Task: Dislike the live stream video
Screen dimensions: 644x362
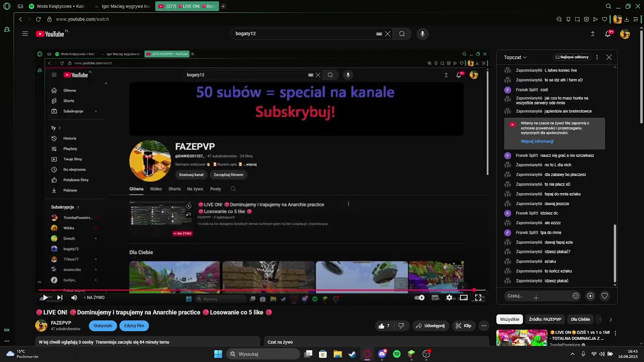Action: tap(401, 326)
